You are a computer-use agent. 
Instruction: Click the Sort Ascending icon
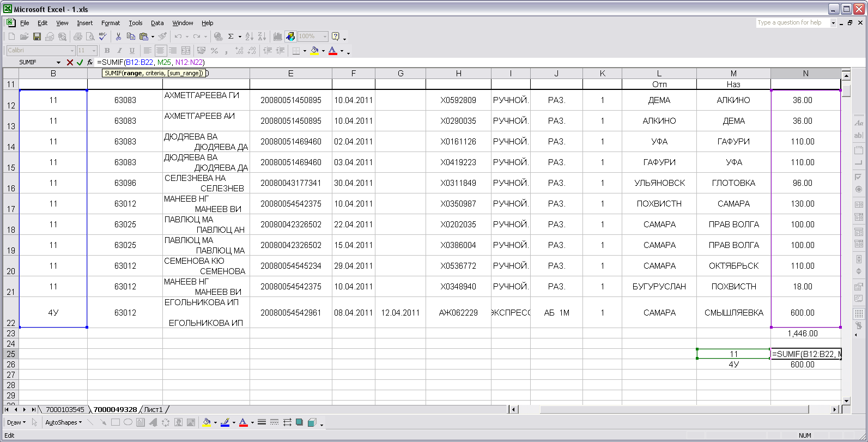(250, 37)
